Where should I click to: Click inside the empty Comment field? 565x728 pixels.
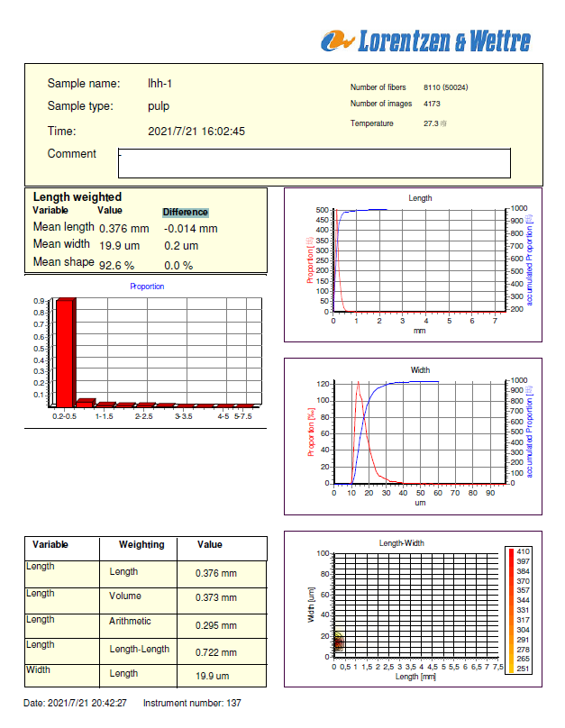click(x=314, y=163)
